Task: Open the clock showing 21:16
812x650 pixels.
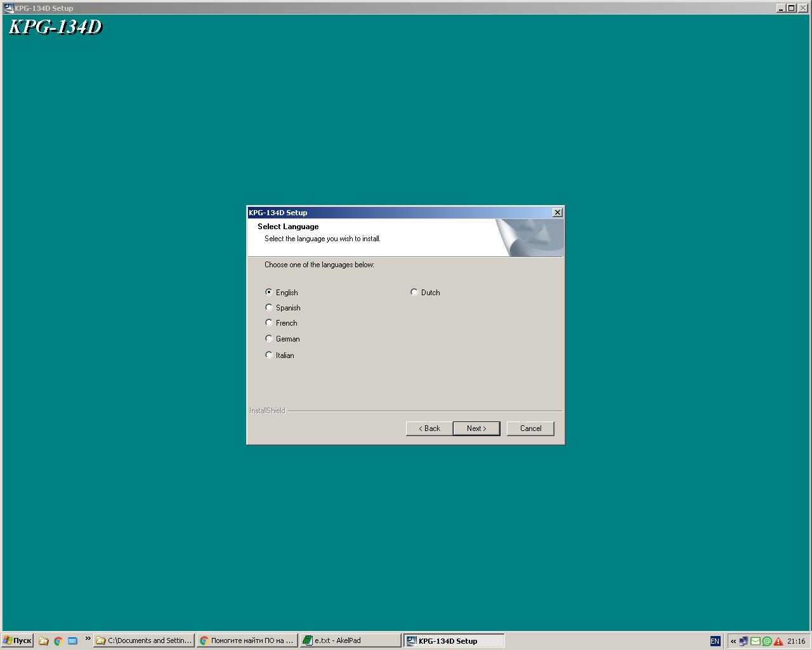Action: pos(796,641)
